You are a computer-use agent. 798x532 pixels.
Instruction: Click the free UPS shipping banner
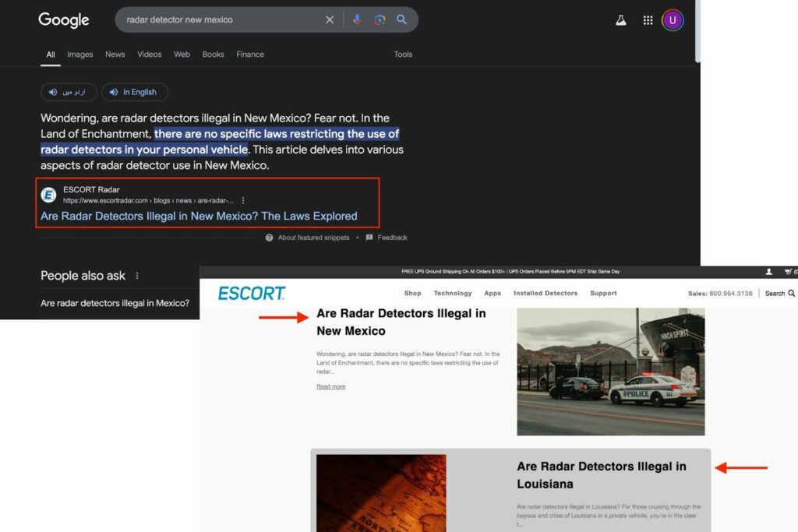pos(510,272)
